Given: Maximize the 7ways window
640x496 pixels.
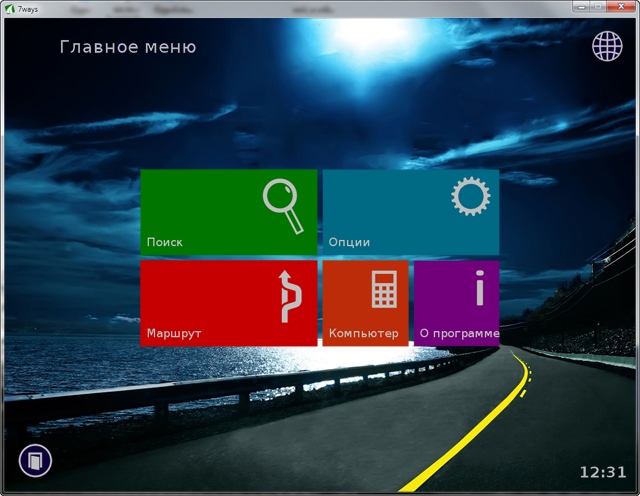Looking at the screenshot, I should [597, 6].
